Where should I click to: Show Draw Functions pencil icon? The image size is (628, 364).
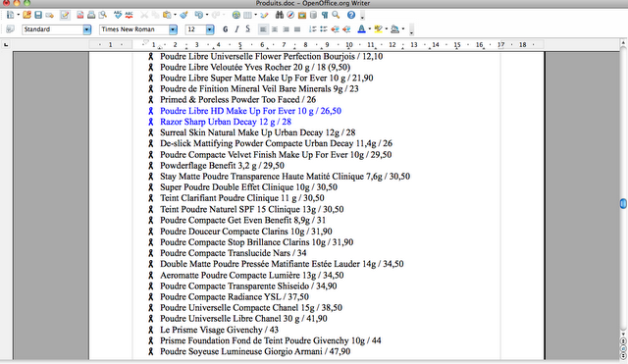pos(264,16)
